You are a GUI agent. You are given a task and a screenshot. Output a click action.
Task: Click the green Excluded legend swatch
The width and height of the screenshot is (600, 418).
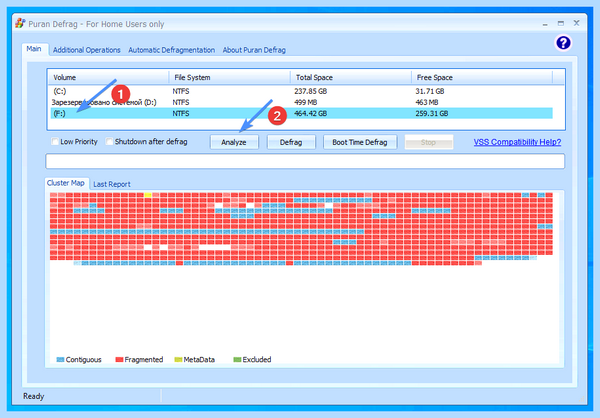pos(237,359)
